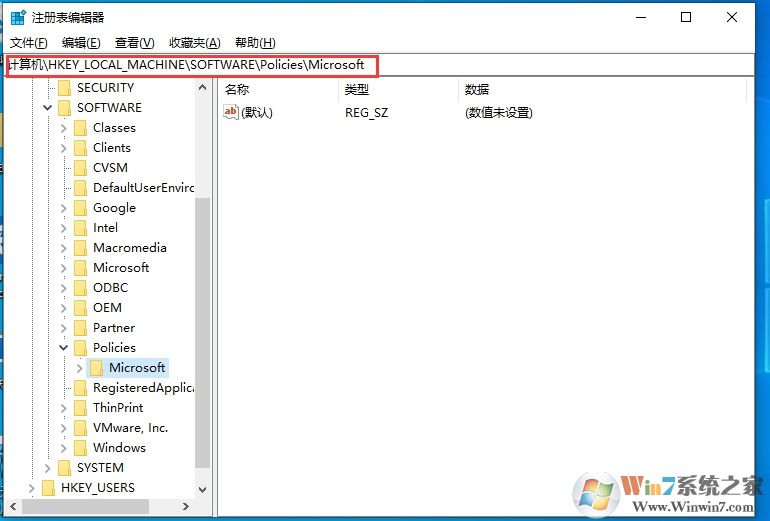Click tree scrollbar down arrow

coord(202,489)
